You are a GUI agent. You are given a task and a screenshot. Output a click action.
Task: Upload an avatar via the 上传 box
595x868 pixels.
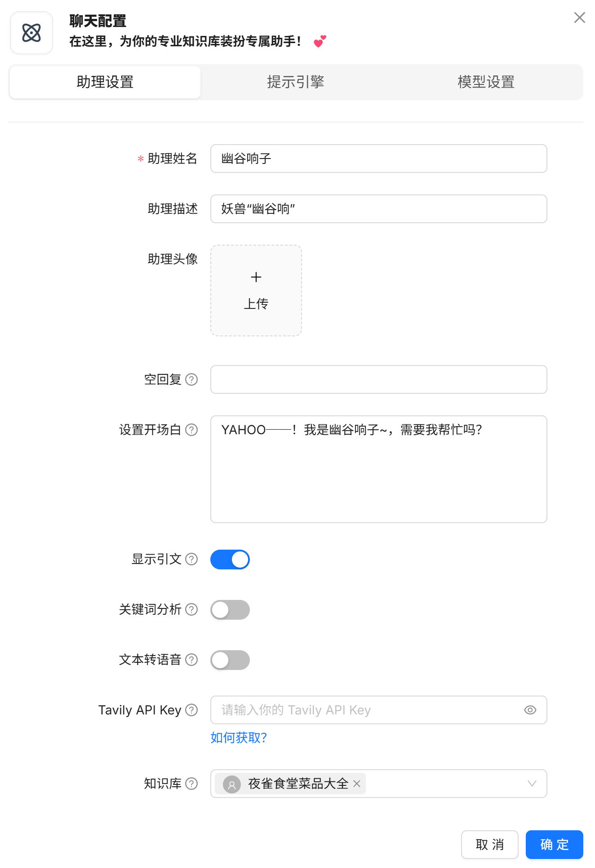[256, 291]
